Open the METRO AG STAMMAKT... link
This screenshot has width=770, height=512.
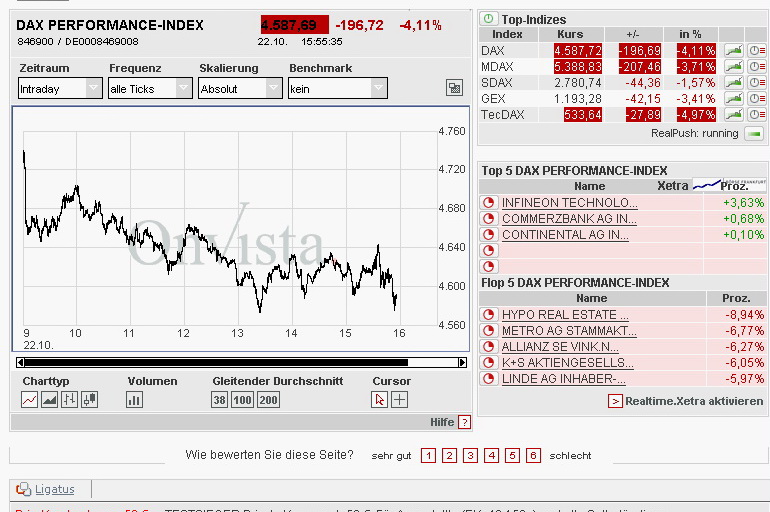coord(569,330)
